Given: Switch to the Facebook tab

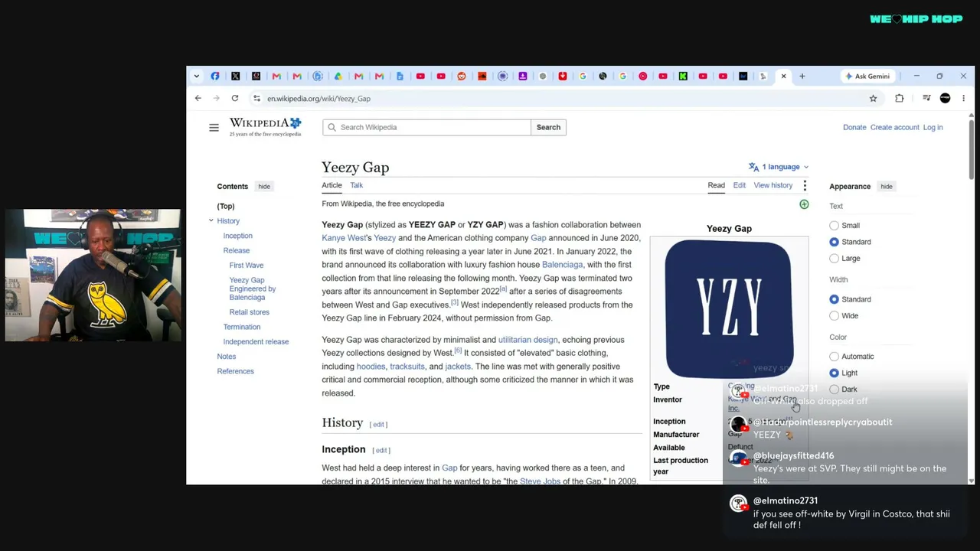Looking at the screenshot, I should [215, 76].
